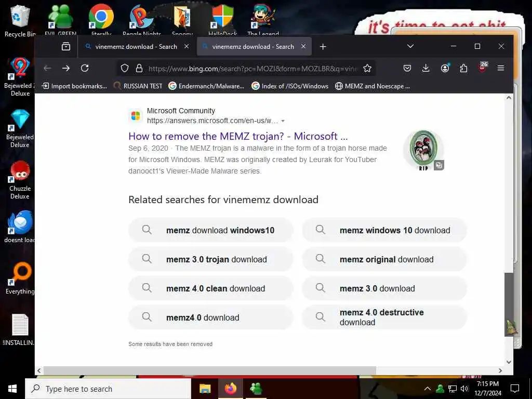Screen dimensions: 532x399
Task: Open a new browser tab
Action: click(323, 46)
